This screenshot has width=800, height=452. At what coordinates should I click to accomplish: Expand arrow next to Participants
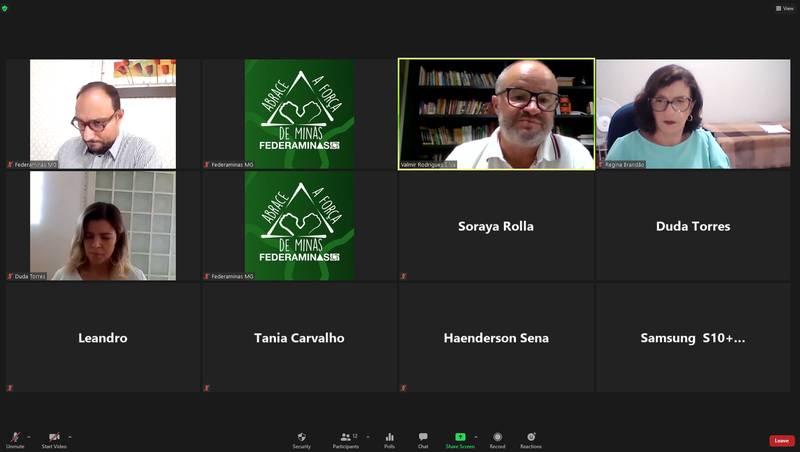[368, 437]
